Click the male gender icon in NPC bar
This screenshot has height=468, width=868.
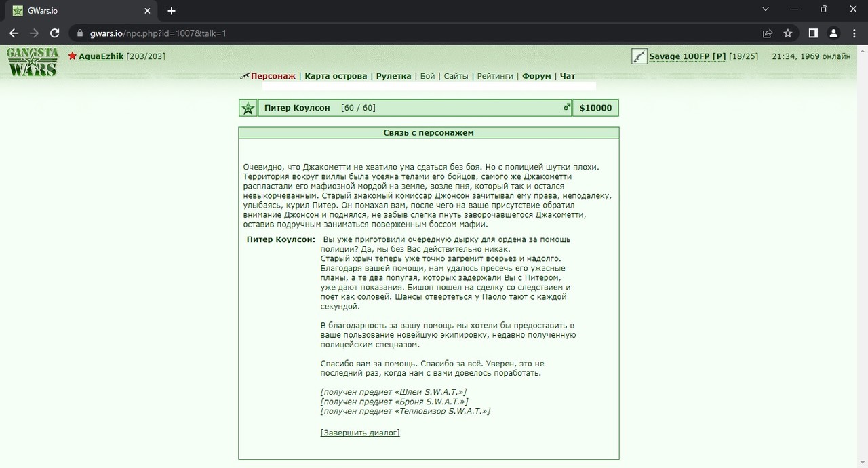[566, 107]
